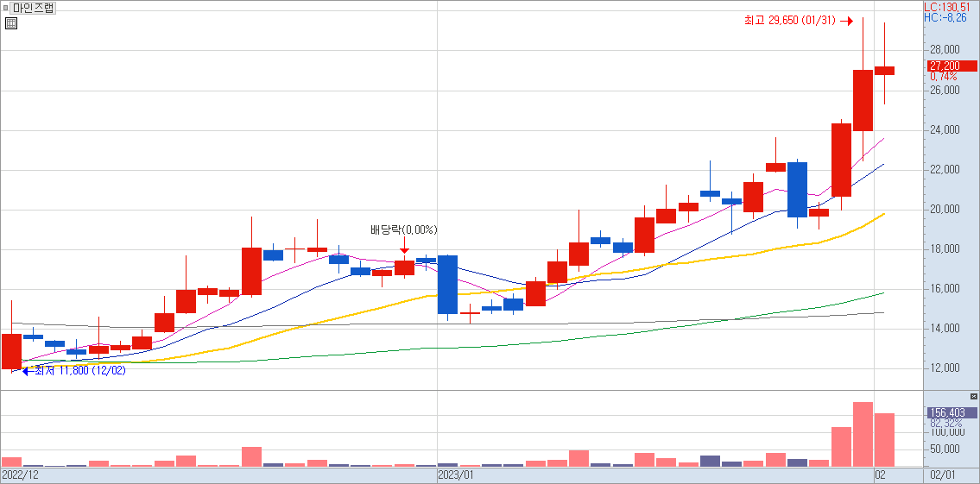Click the current price tag 27,200
The height and width of the screenshot is (484, 980).
coord(952,66)
